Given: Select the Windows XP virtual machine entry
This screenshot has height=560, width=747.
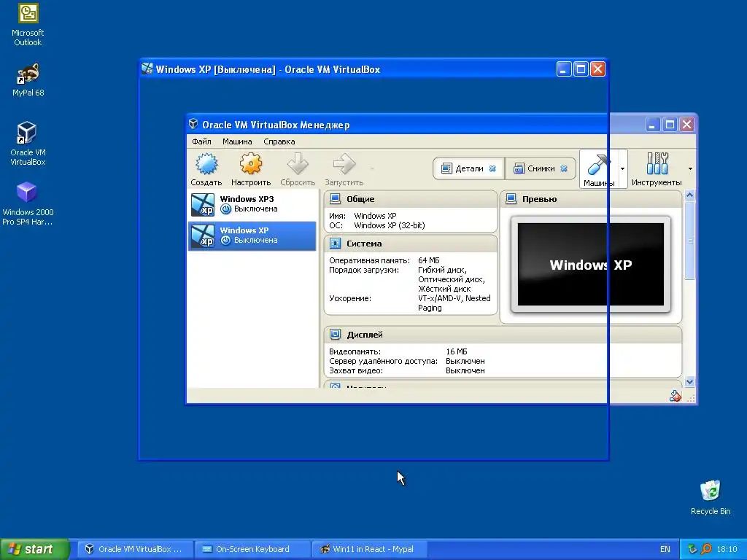Looking at the screenshot, I should pyautogui.click(x=252, y=236).
